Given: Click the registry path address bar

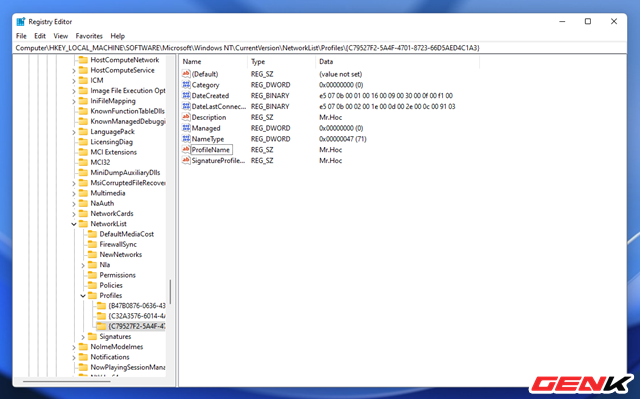Looking at the screenshot, I should pyautogui.click(x=320, y=48).
